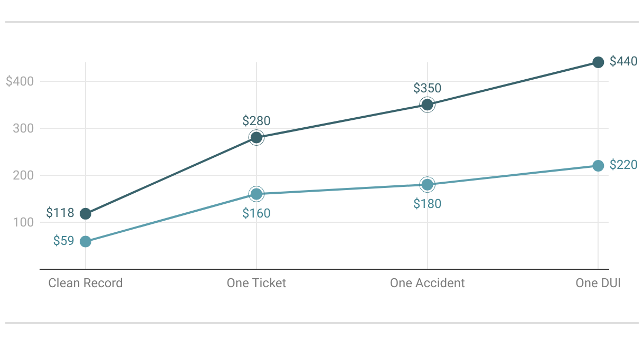Viewport: 644px width, 340px height.
Task: Select the One Accident axis label
Action: (x=428, y=283)
